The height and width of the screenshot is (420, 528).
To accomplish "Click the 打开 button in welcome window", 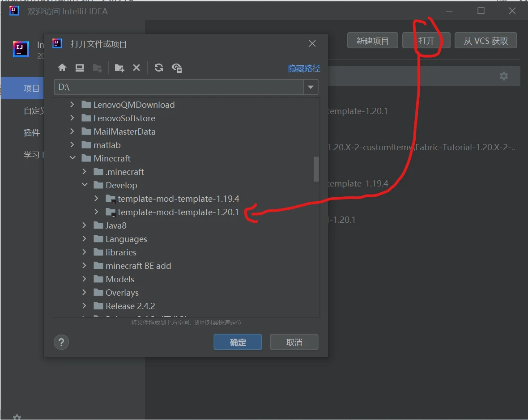I will tap(426, 41).
